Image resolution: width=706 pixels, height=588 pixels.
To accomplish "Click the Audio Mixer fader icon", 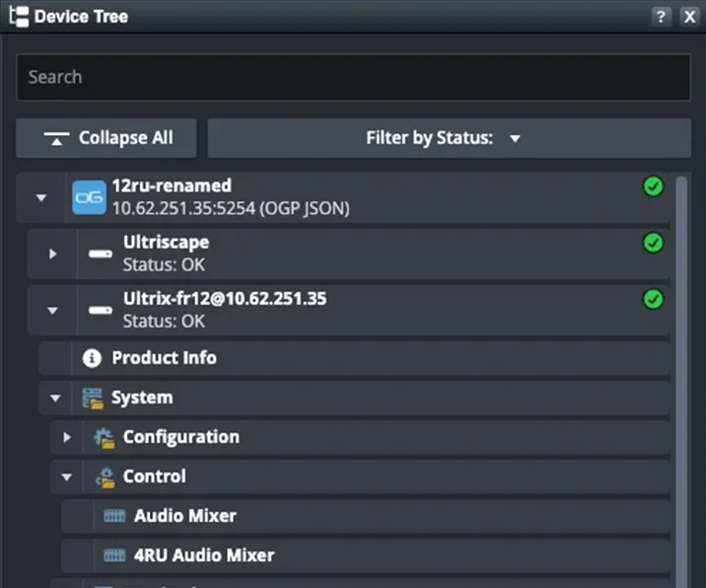I will point(114,515).
